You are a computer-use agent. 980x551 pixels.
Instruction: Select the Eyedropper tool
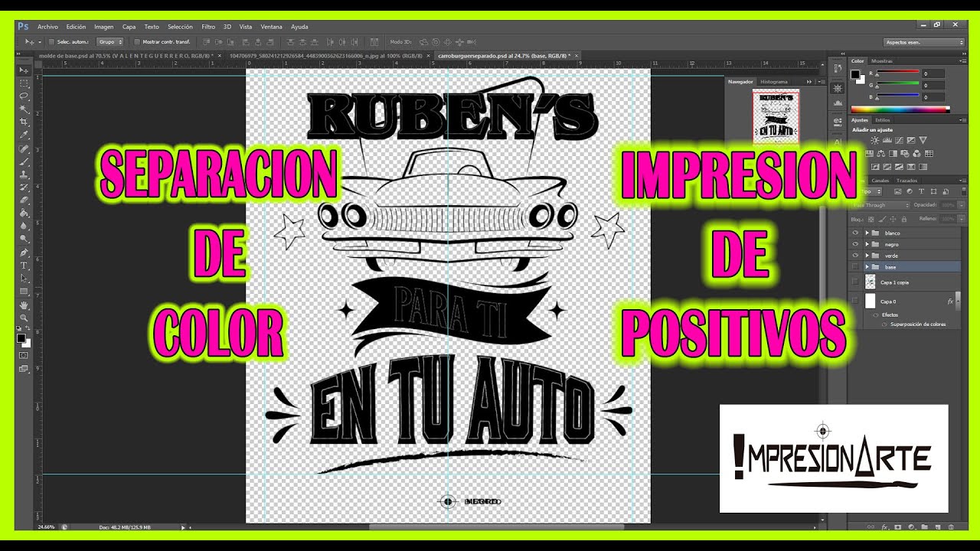pos(24,135)
